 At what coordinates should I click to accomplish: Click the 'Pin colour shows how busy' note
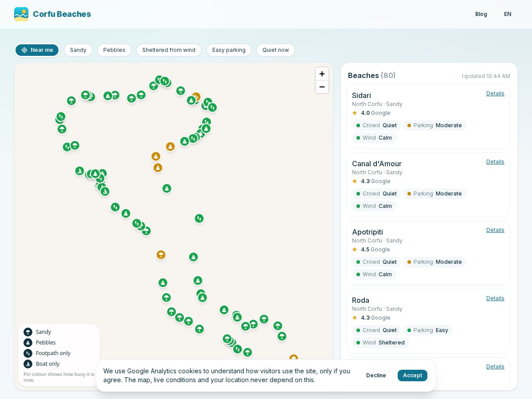pos(59,377)
